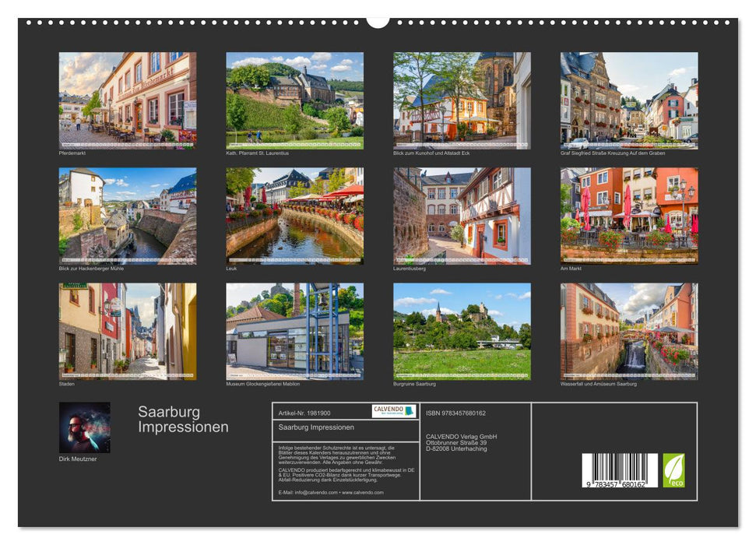Open the Kath. Pfarramt St. Laurentius photo

coord(294,99)
